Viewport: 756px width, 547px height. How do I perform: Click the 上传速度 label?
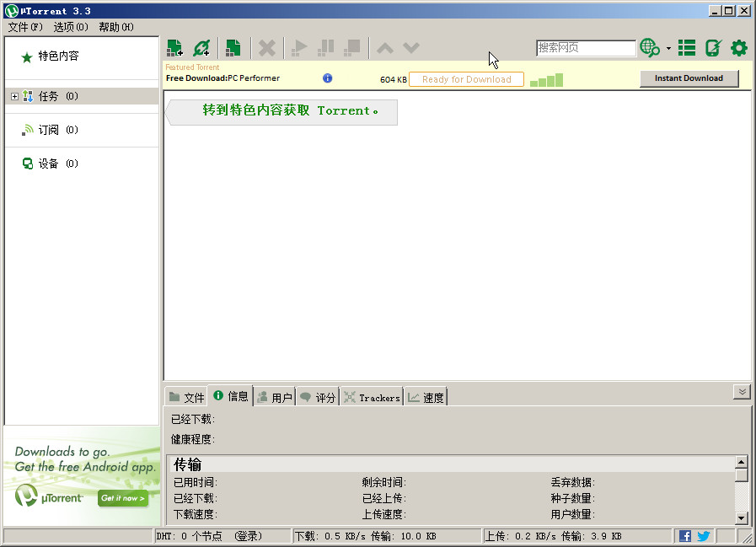(x=384, y=514)
